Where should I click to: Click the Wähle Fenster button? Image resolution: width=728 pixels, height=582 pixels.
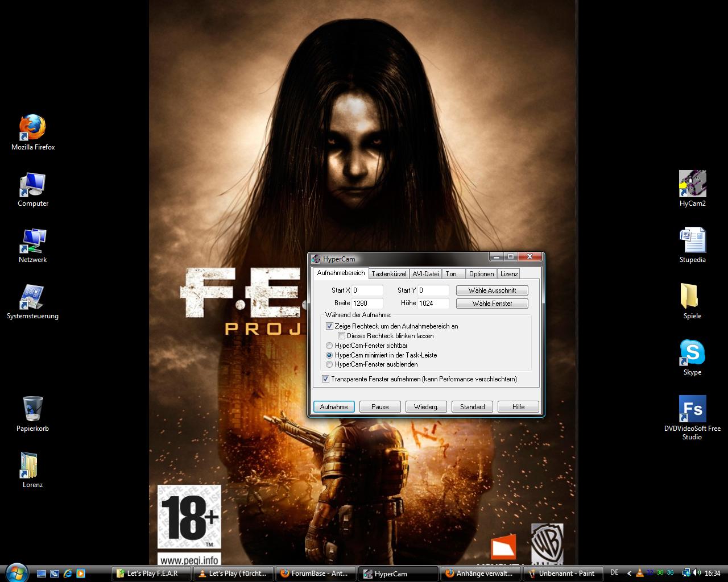[x=492, y=304]
